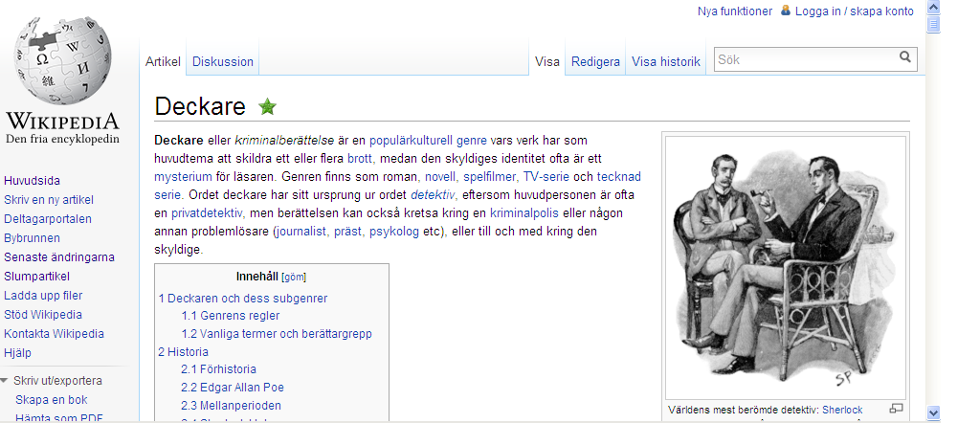Jump to 2.3 Mellanperioden
Screen dimensions: 980x423
point(232,406)
